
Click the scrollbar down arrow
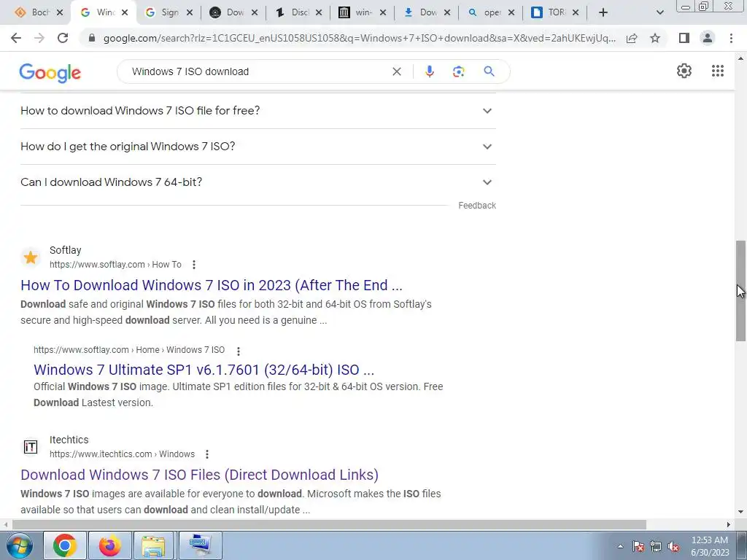(740, 513)
